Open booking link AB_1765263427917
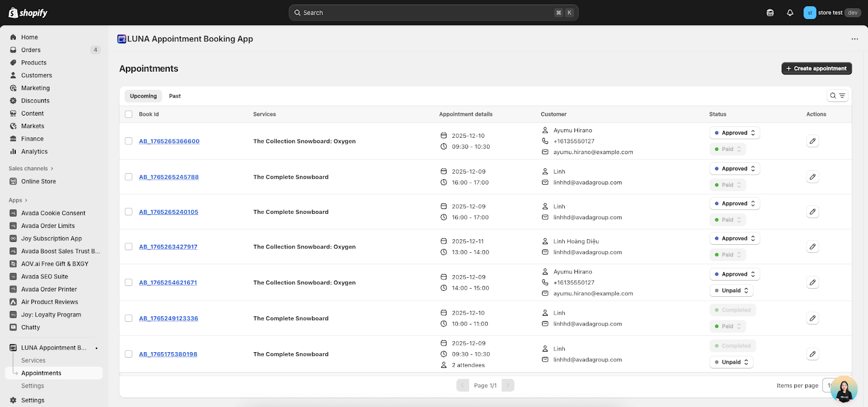868x407 pixels. (168, 247)
